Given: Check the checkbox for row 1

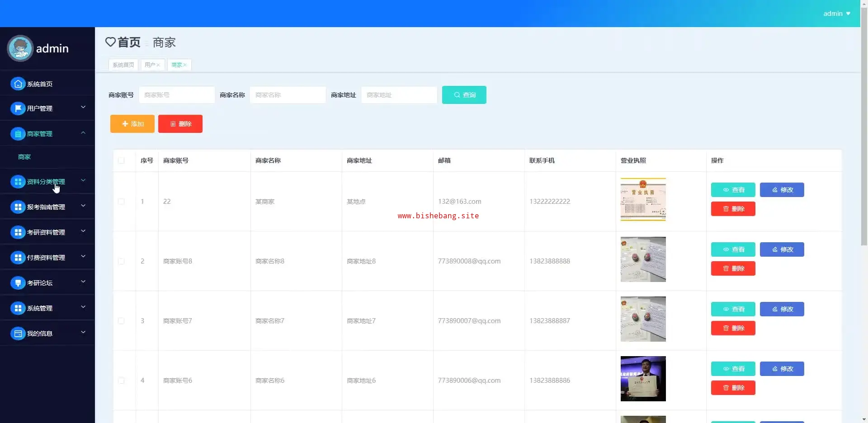Looking at the screenshot, I should [x=121, y=202].
